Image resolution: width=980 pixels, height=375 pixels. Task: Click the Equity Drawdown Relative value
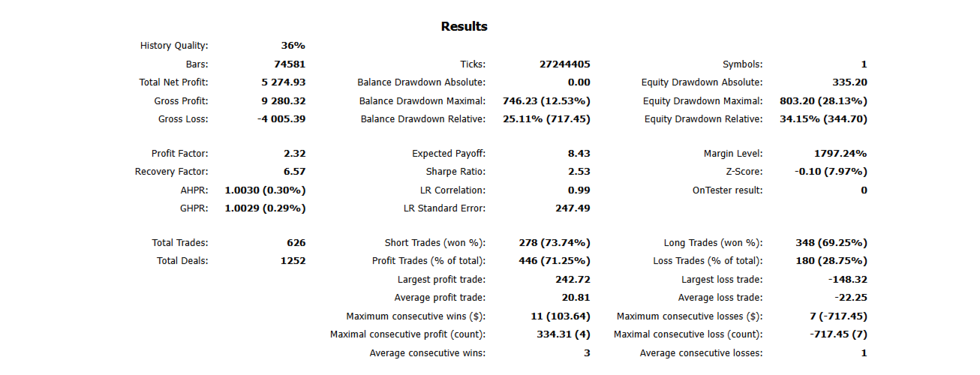point(823,118)
